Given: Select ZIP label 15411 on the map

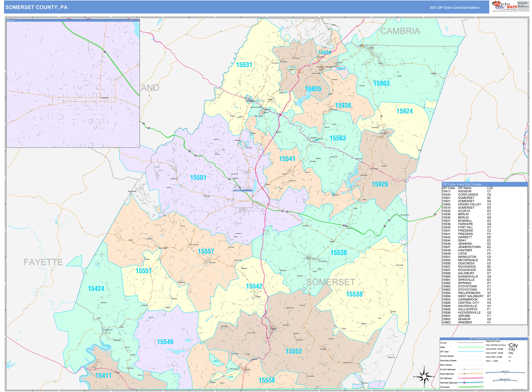Looking at the screenshot, I should coord(103,375).
